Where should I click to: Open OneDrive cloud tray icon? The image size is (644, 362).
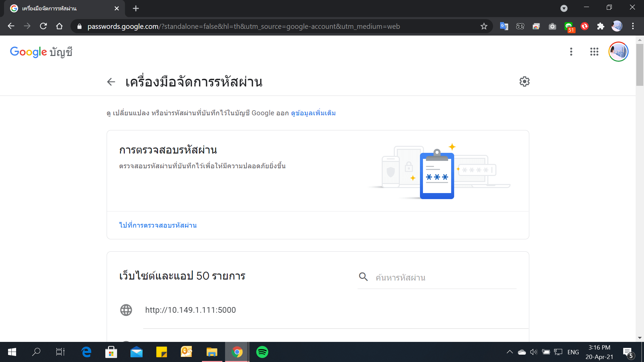[522, 352]
